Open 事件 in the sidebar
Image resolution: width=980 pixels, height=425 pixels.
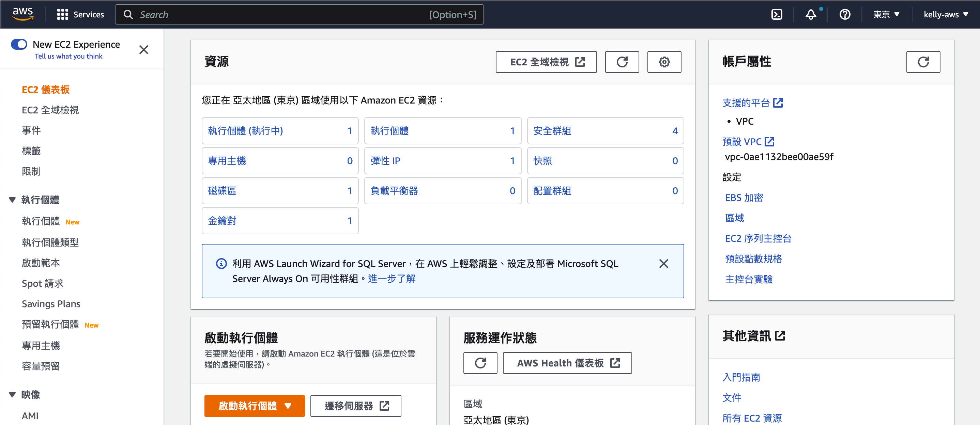tap(31, 130)
